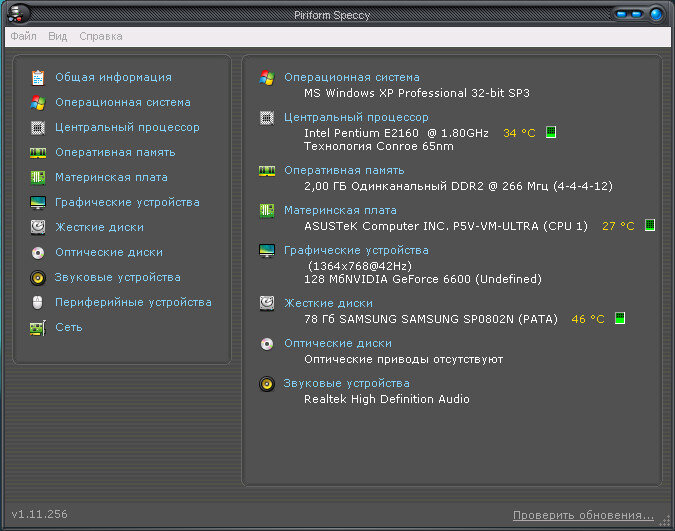Click the optical disc icon in the summary panel
The width and height of the screenshot is (675, 531).
(x=267, y=344)
